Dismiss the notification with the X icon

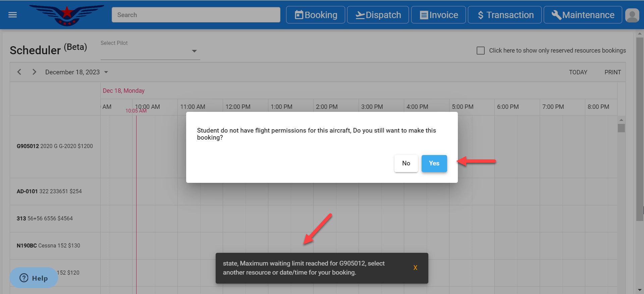pos(415,268)
